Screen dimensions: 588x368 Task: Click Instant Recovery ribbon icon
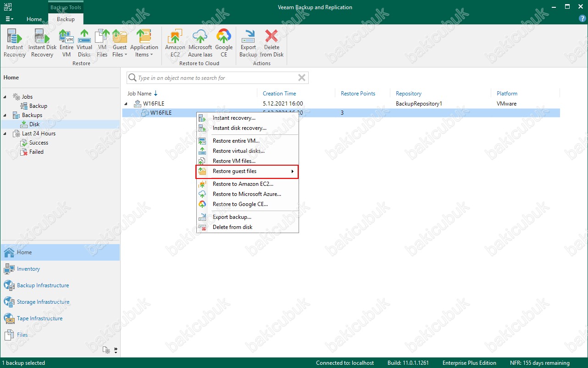click(15, 44)
